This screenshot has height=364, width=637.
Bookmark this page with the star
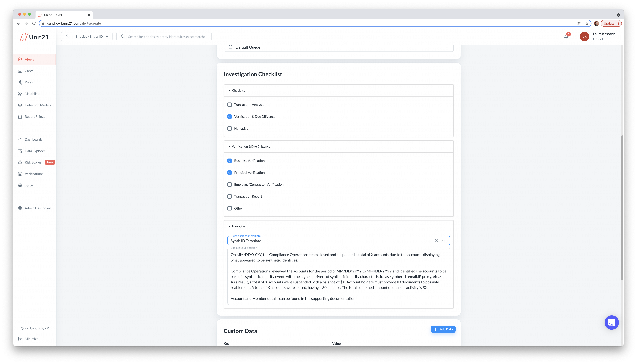587,23
